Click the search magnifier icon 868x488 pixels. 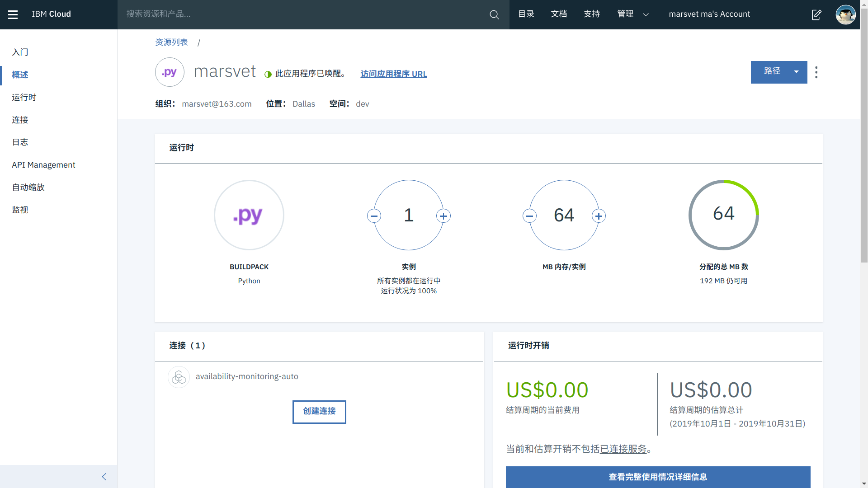[494, 14]
